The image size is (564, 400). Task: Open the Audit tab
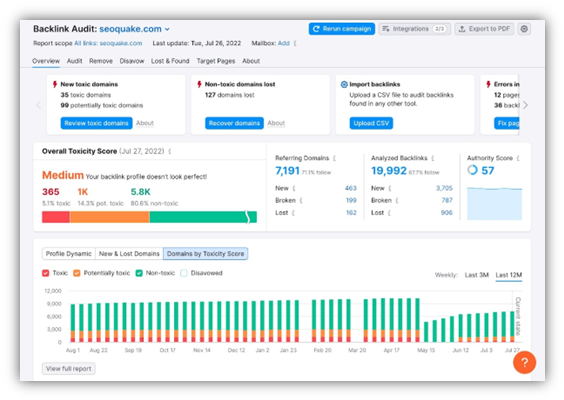[74, 61]
